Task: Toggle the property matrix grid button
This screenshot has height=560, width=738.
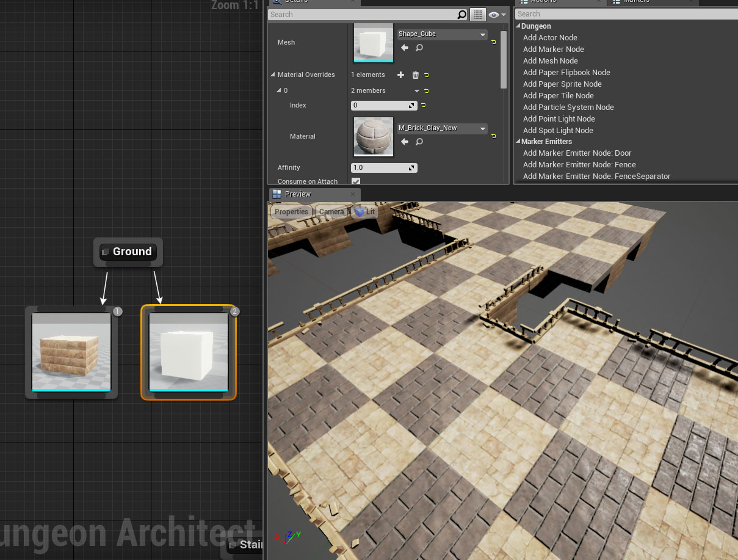Action: tap(478, 15)
